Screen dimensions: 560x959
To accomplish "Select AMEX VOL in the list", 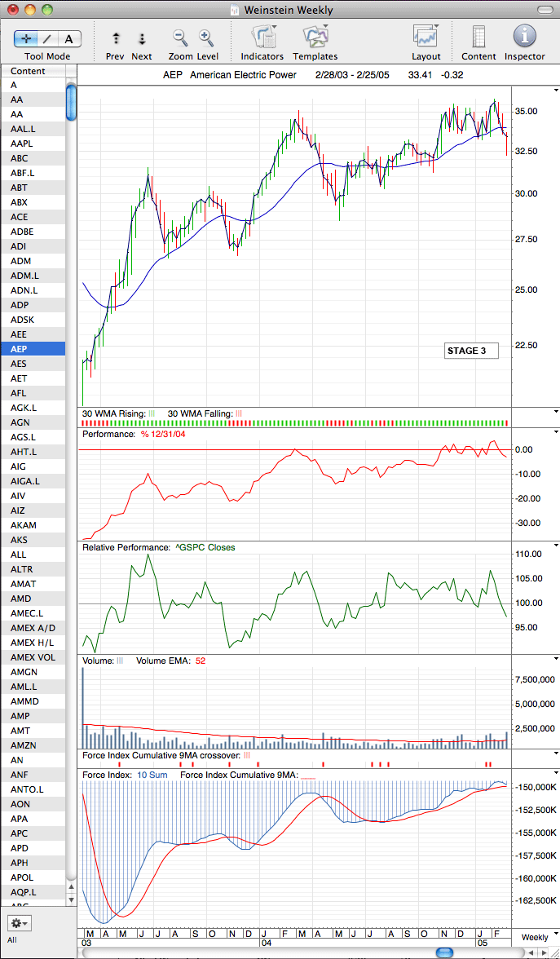I will [33, 657].
